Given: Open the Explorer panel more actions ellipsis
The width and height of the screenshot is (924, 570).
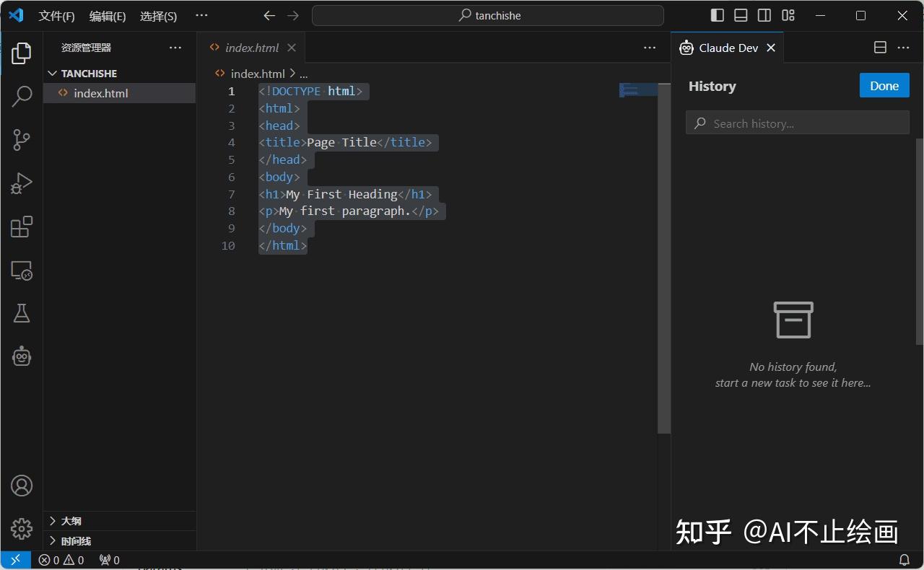Looking at the screenshot, I should (x=175, y=48).
